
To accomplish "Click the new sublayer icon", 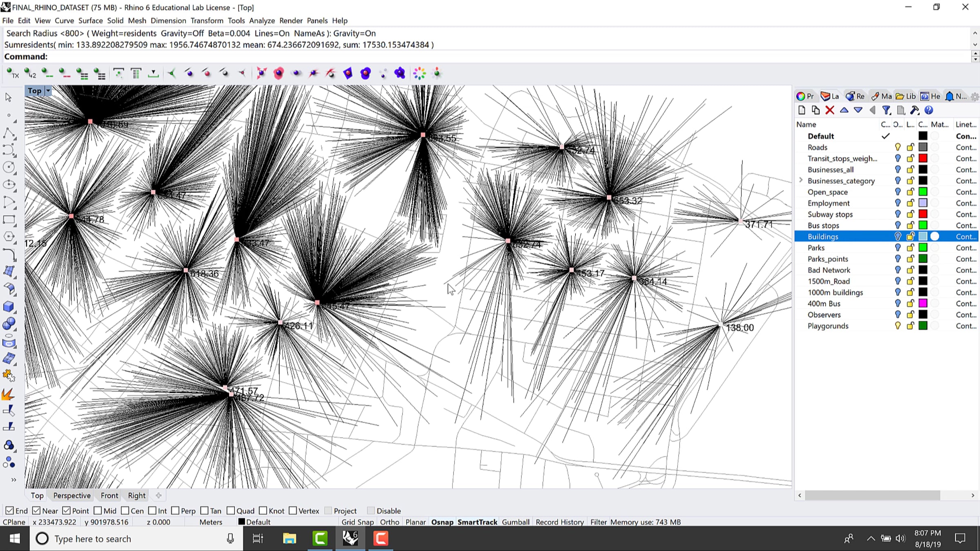I will click(x=816, y=110).
